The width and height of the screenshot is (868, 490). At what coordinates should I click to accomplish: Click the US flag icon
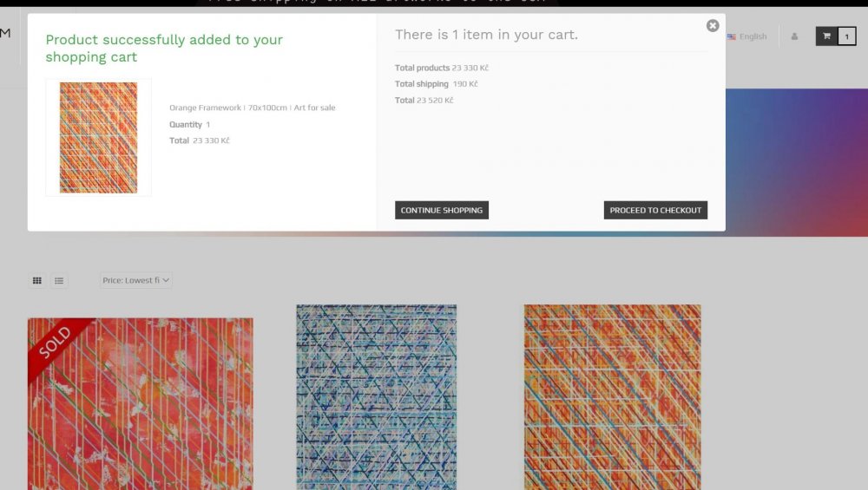(x=731, y=36)
